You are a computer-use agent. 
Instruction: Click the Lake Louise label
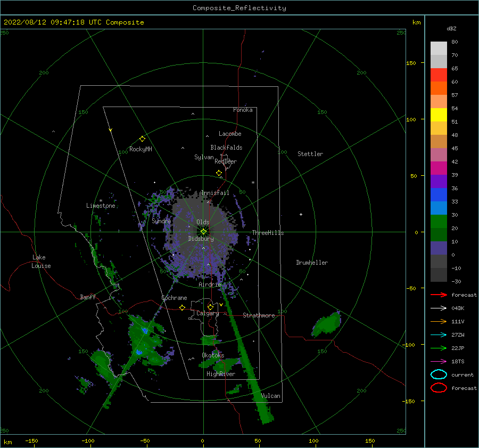coord(41,262)
